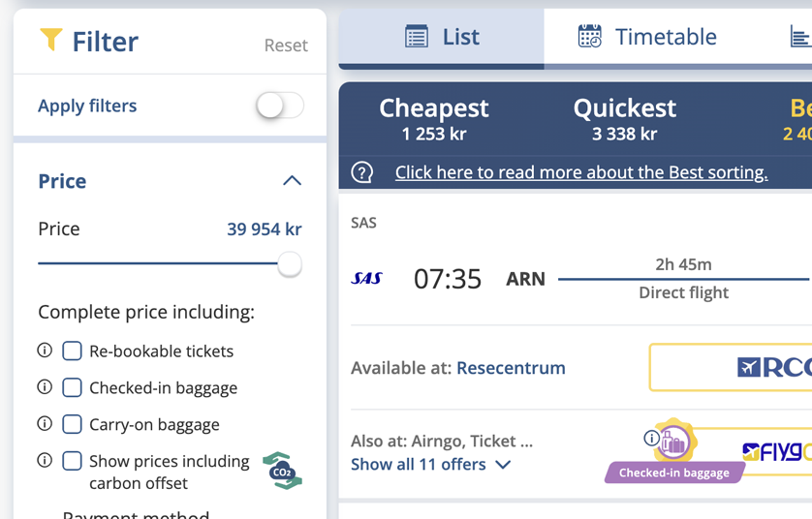Click the info icon beside Checked-in baggage checkbox
This screenshot has width=812, height=519.
click(x=45, y=387)
